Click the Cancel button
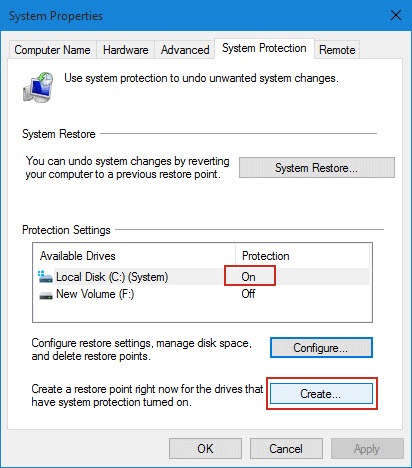The image size is (412, 468). [x=286, y=449]
